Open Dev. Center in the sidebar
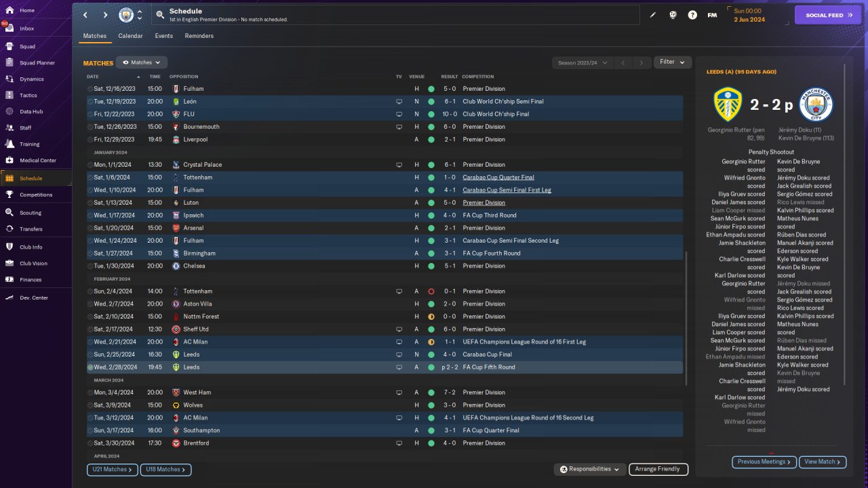868x488 pixels. coord(34,298)
